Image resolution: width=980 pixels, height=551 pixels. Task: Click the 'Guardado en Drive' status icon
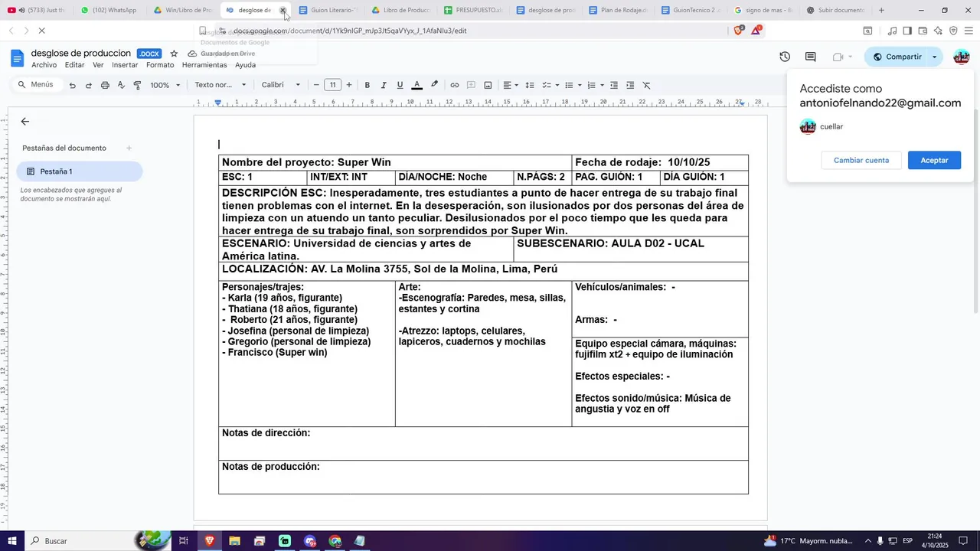point(192,54)
